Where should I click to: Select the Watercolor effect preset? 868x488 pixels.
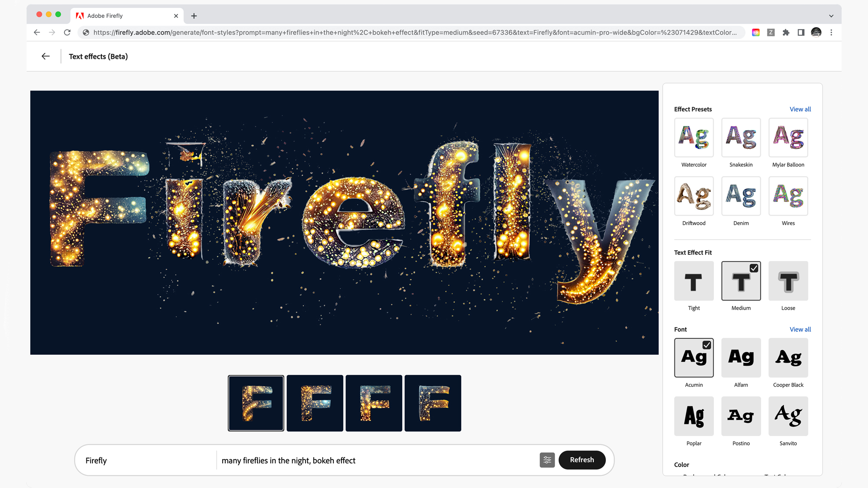pyautogui.click(x=694, y=138)
